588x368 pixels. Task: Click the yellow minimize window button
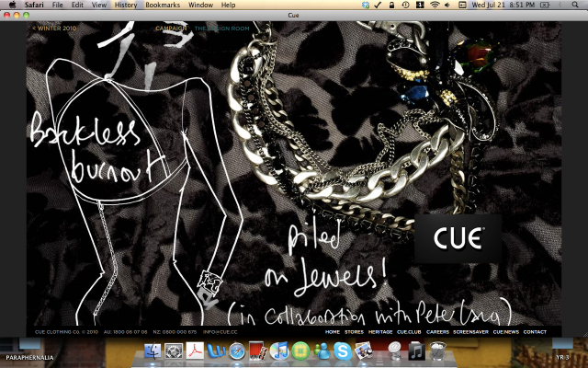(x=17, y=15)
